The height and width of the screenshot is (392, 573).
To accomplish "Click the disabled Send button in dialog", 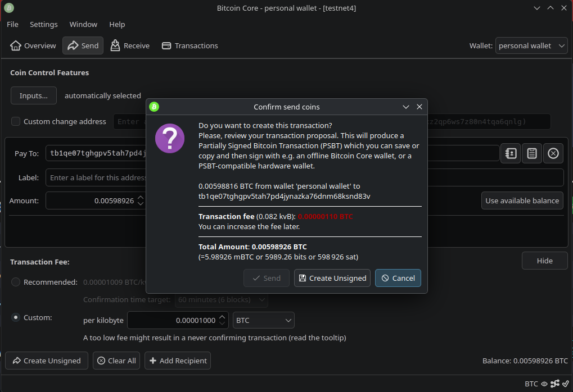I will coord(267,278).
